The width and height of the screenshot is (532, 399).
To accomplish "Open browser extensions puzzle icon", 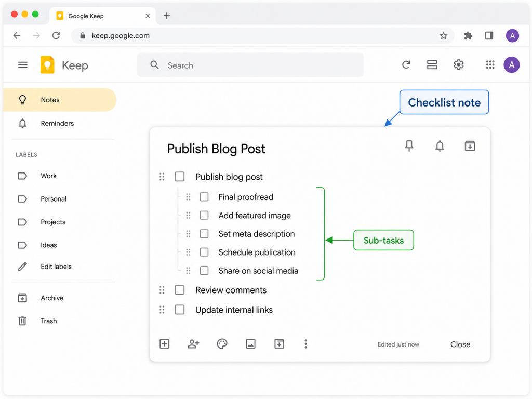I will tap(468, 36).
